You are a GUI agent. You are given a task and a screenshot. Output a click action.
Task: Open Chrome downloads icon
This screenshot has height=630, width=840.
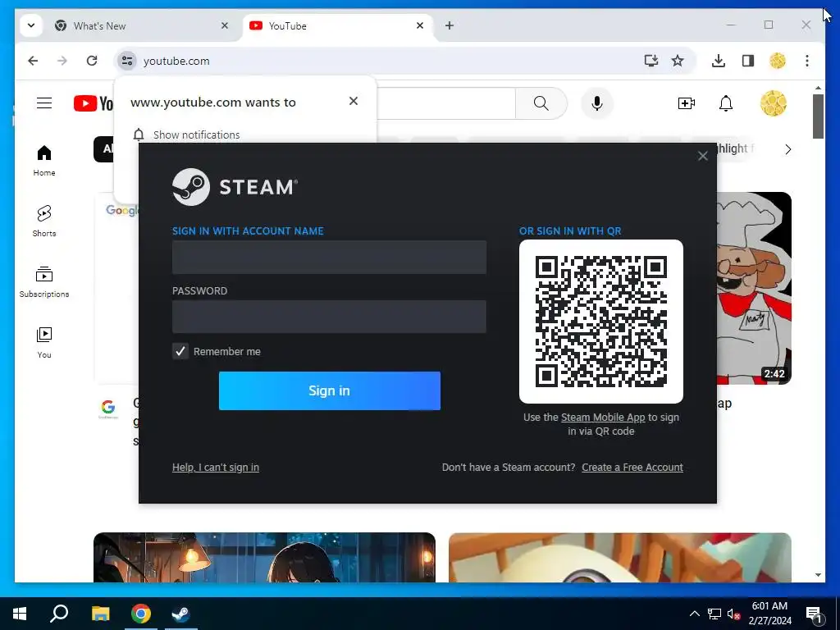click(719, 61)
